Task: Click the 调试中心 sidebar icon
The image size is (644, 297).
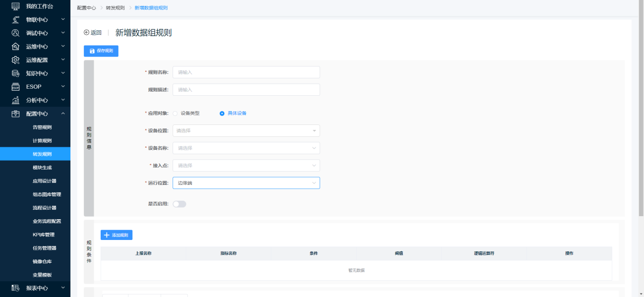Action: [x=15, y=33]
